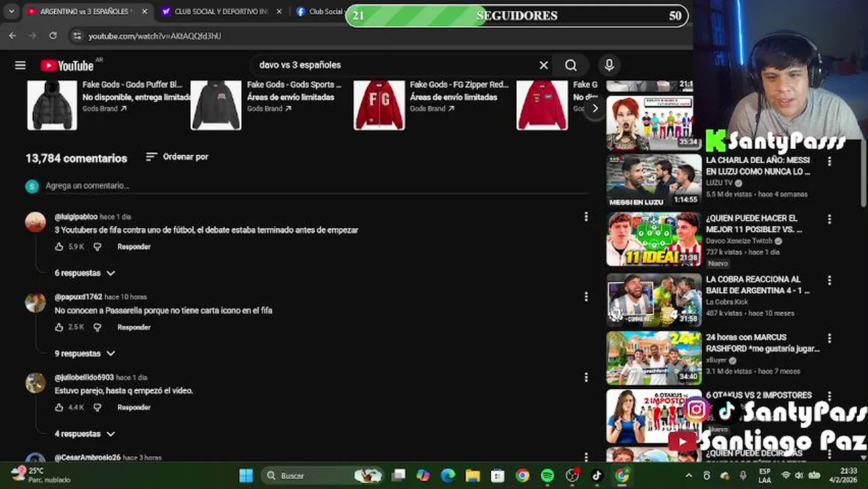
Task: Like the comment by @juliobellido6903
Action: (x=59, y=407)
